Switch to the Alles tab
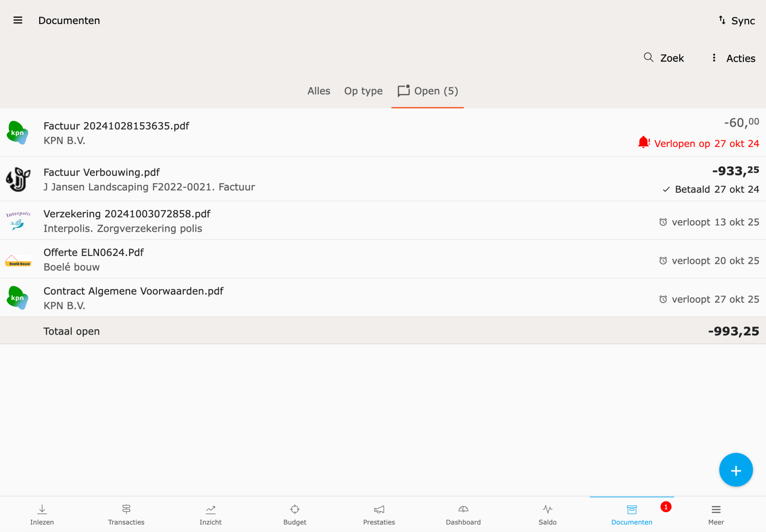 pyautogui.click(x=319, y=91)
